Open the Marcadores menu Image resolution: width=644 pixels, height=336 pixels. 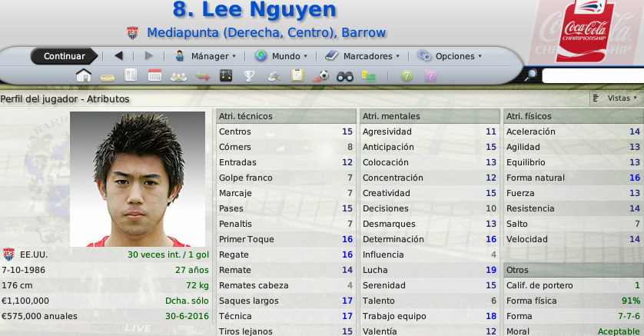[x=362, y=56]
